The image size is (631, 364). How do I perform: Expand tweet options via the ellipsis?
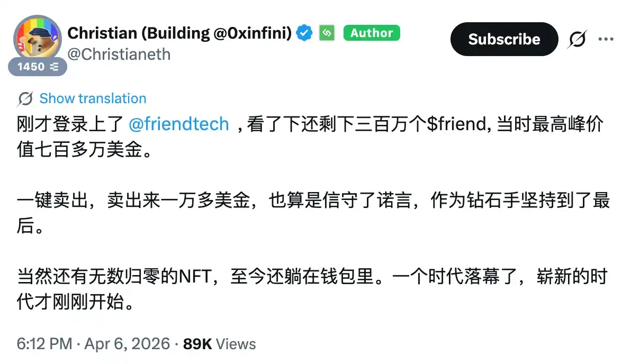[x=606, y=39]
